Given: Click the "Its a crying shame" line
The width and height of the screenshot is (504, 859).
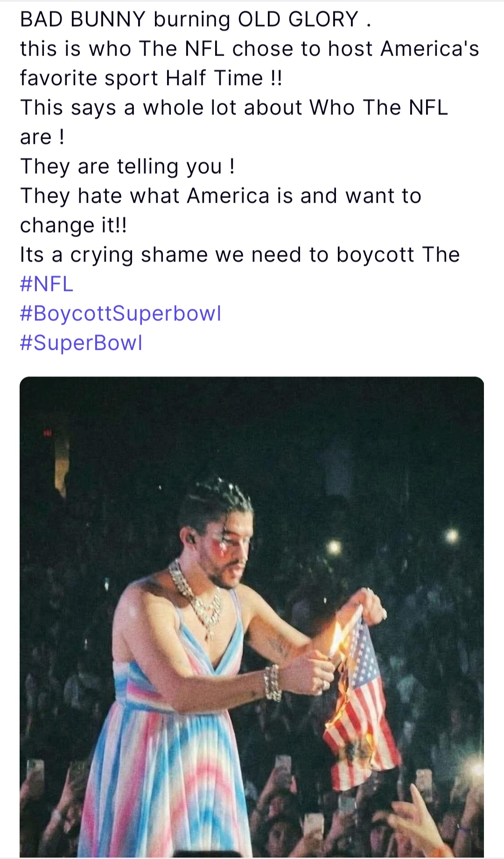Looking at the screenshot, I should coord(239,255).
